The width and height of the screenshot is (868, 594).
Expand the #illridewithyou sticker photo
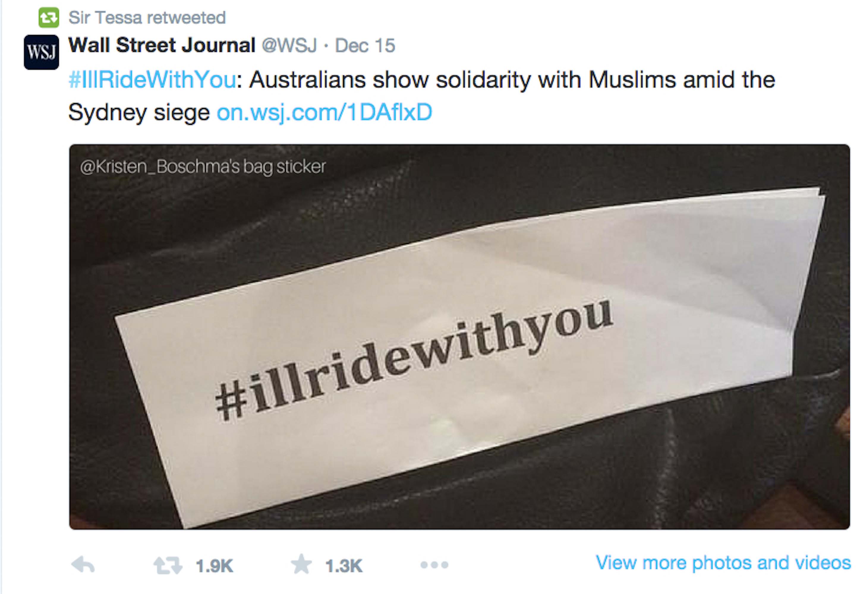click(x=459, y=337)
